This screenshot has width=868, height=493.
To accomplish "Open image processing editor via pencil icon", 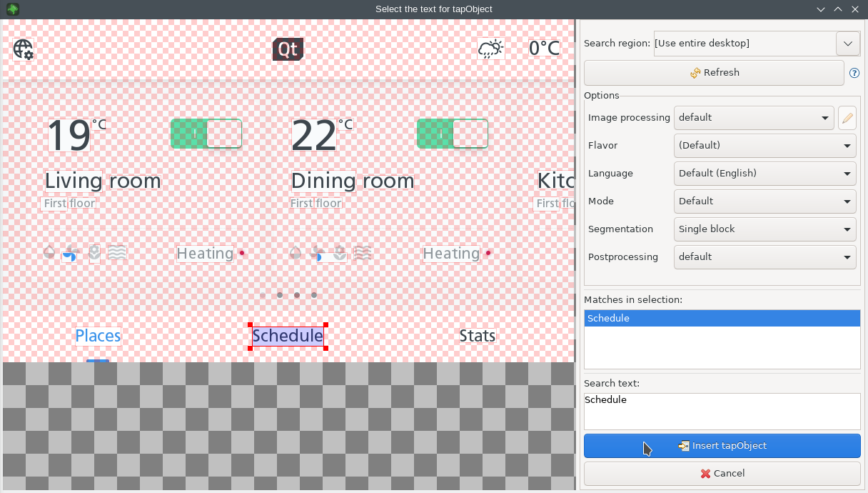I will click(x=847, y=118).
